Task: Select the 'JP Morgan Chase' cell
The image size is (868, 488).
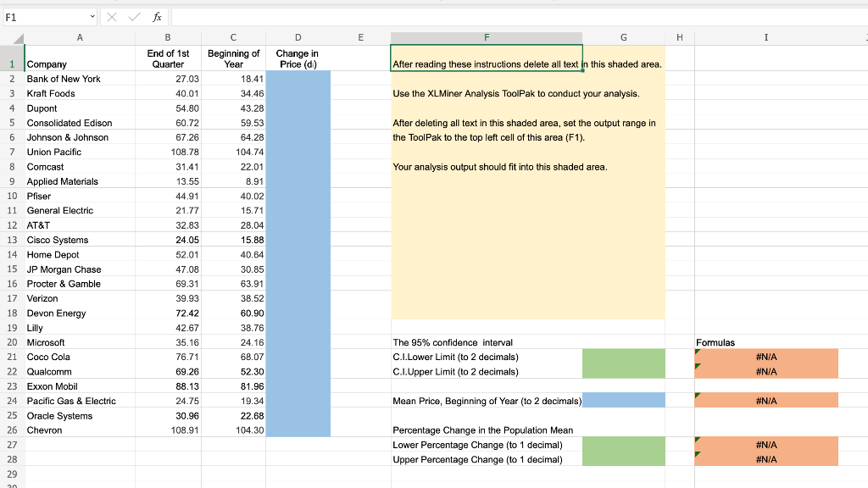Action: pyautogui.click(x=80, y=269)
